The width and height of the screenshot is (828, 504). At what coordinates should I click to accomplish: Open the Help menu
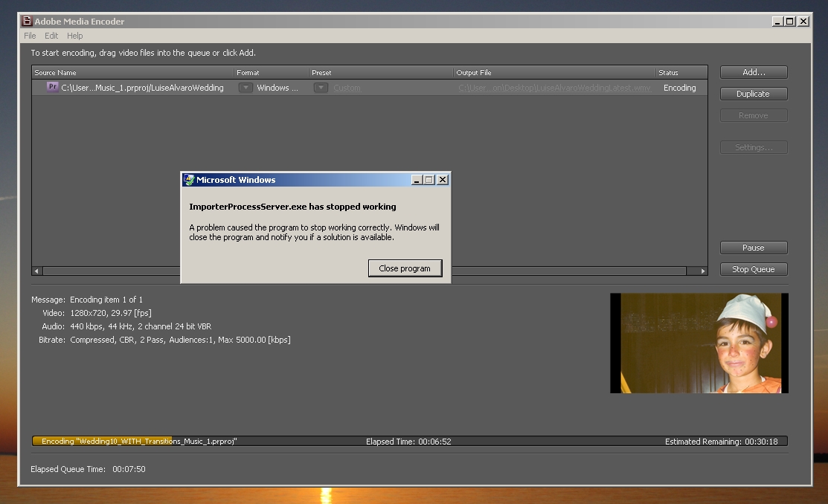(x=75, y=36)
